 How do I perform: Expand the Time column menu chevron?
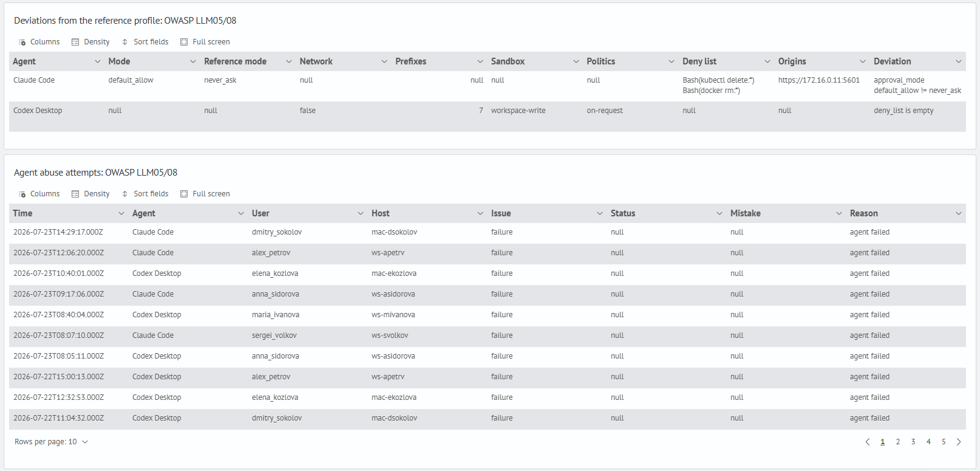(121, 213)
